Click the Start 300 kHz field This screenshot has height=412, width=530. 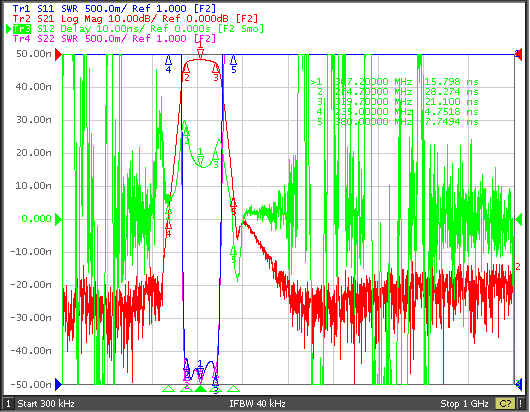coord(46,404)
